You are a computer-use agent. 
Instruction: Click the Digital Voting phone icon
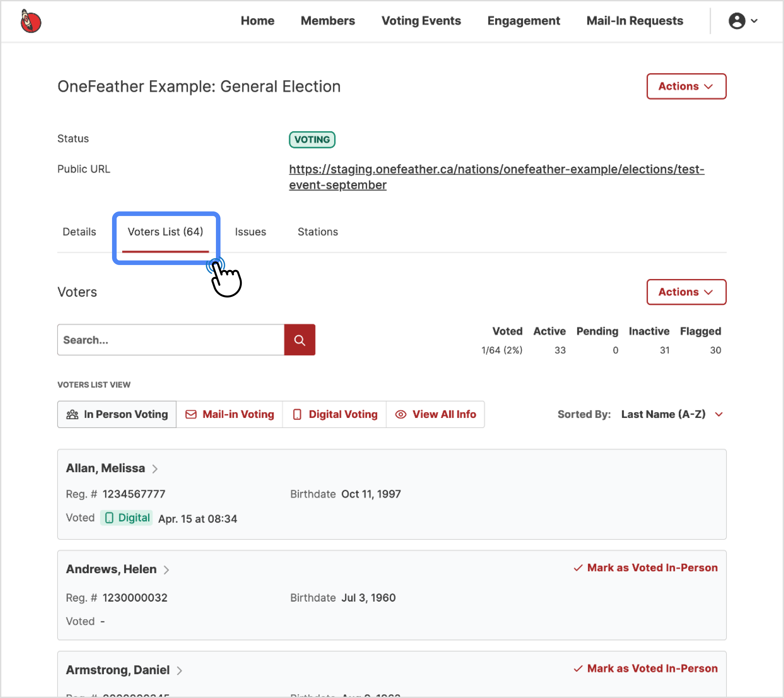pyautogui.click(x=297, y=414)
